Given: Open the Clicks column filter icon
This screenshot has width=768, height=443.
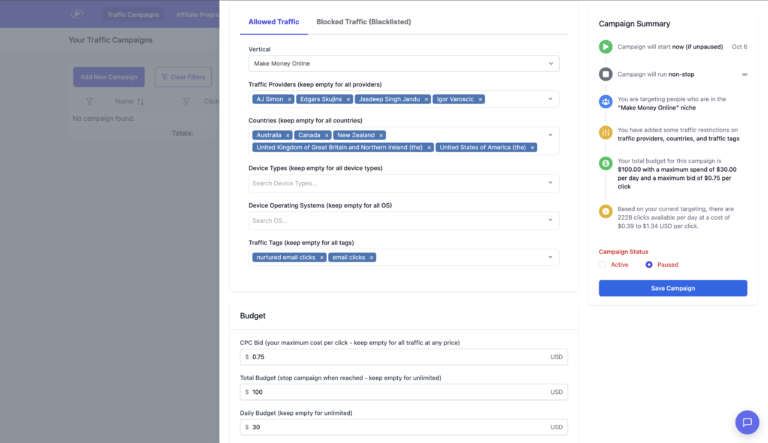Looking at the screenshot, I should (x=186, y=101).
